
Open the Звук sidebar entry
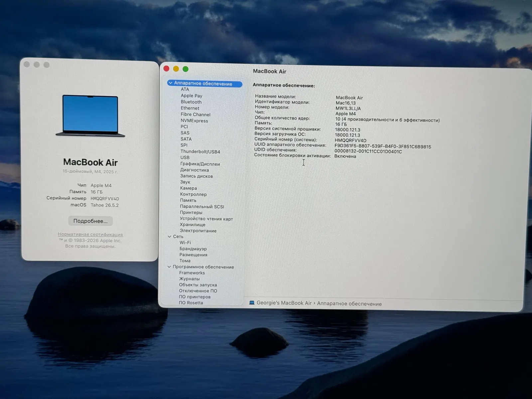[185, 182]
